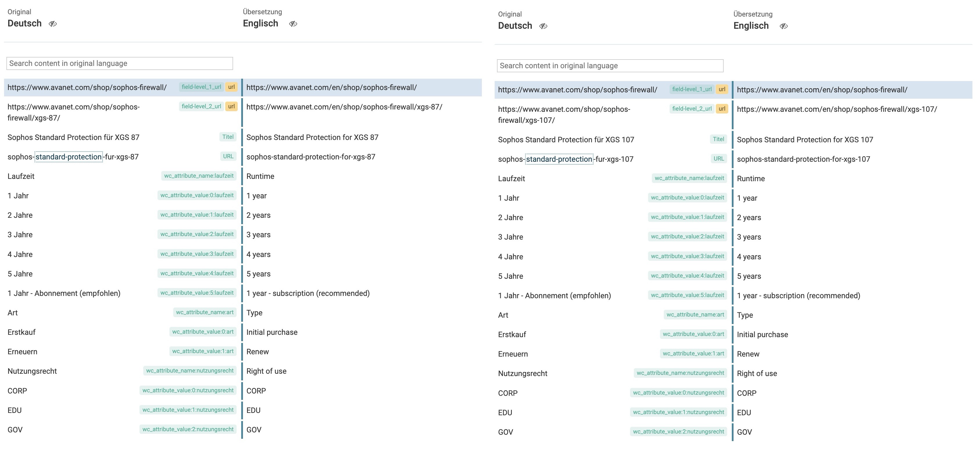Click Titel tag for XGS 87 row
The image size is (980, 453).
click(228, 137)
